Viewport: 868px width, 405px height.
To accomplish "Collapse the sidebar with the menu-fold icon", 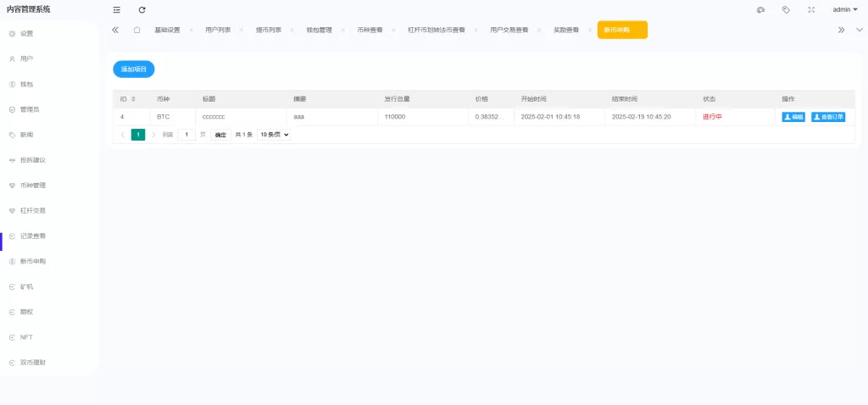I will pos(116,10).
